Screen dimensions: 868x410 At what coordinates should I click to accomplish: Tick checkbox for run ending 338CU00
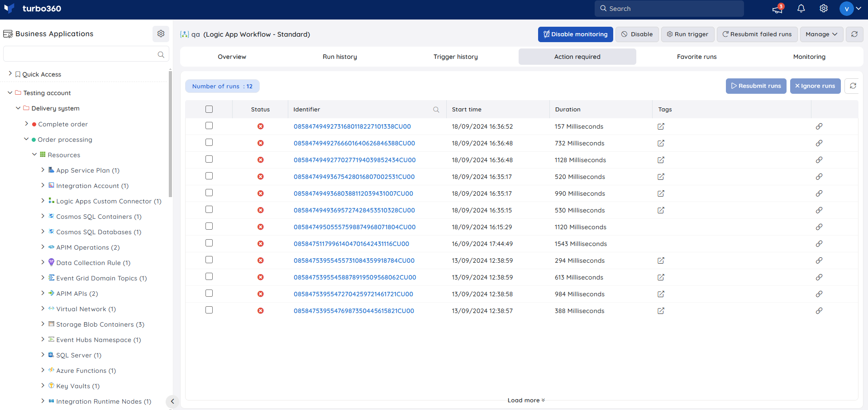click(x=209, y=125)
